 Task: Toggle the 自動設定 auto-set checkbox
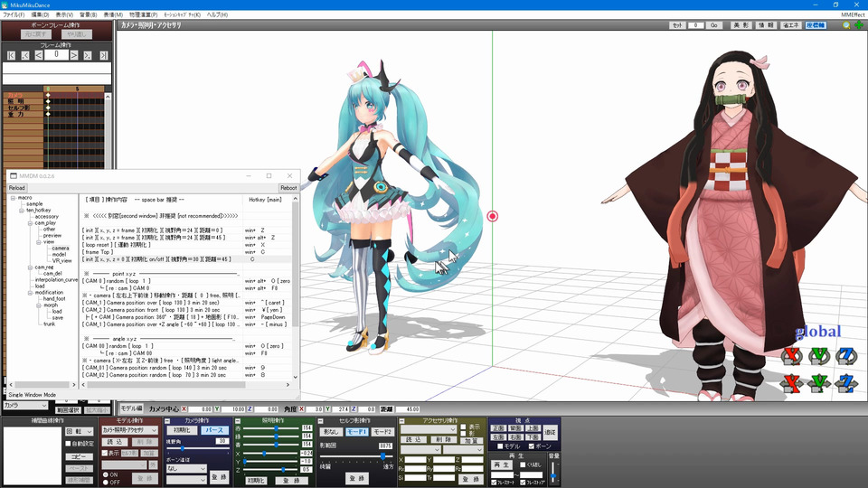coord(69,444)
